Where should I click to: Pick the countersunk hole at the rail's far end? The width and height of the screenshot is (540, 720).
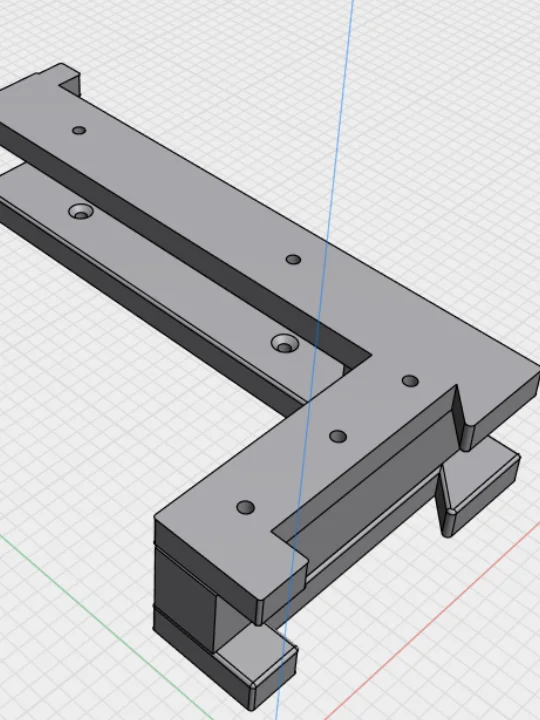click(x=81, y=212)
